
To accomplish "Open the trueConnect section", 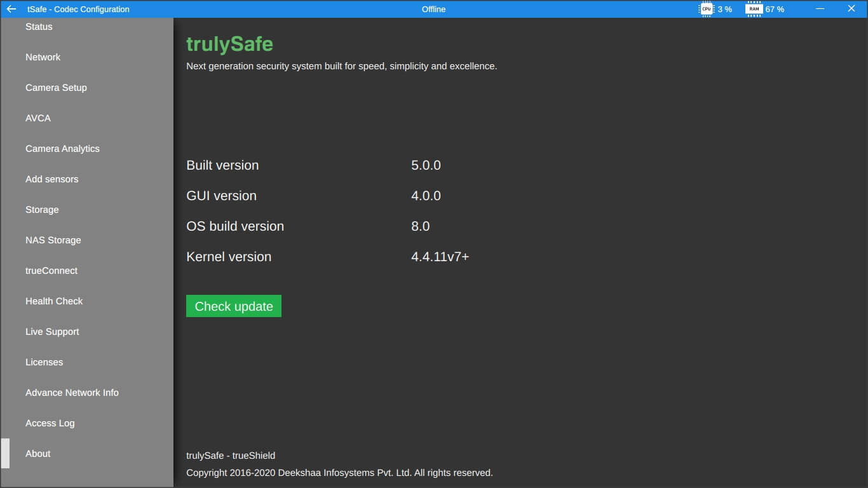I will (x=51, y=270).
